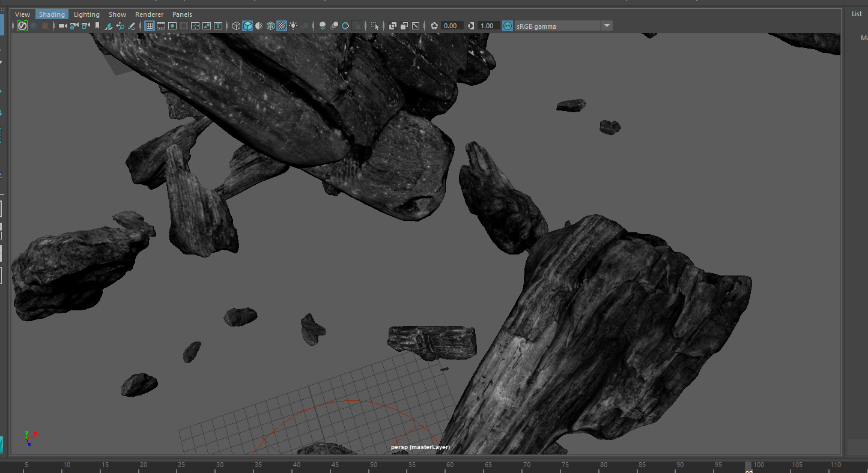Click the persp (masterLayer) camera label
Screen dimensions: 868x473
(x=420, y=447)
